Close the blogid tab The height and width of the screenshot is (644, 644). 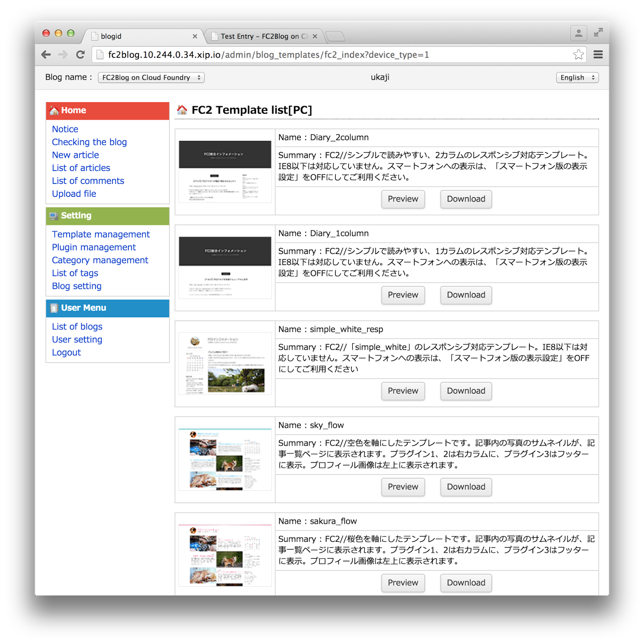coord(195,36)
